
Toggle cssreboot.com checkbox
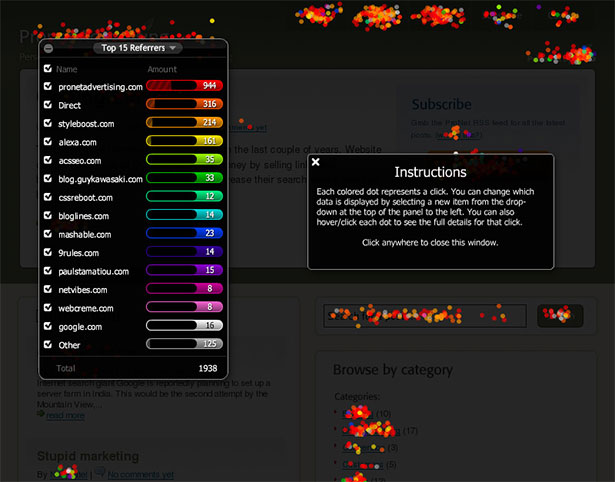[48, 196]
